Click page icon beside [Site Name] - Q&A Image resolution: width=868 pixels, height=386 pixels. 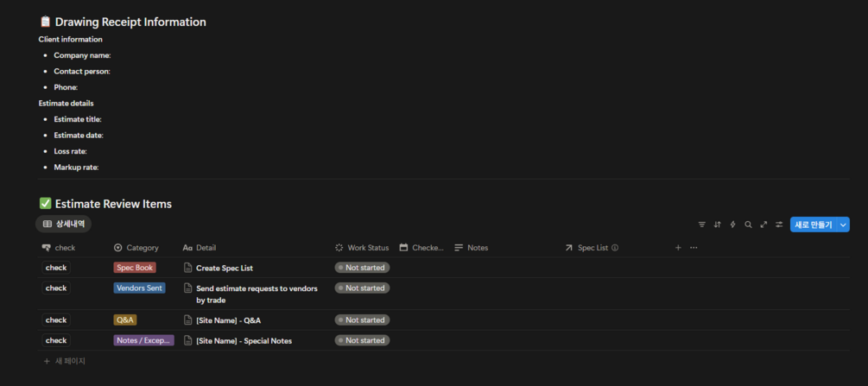point(187,320)
